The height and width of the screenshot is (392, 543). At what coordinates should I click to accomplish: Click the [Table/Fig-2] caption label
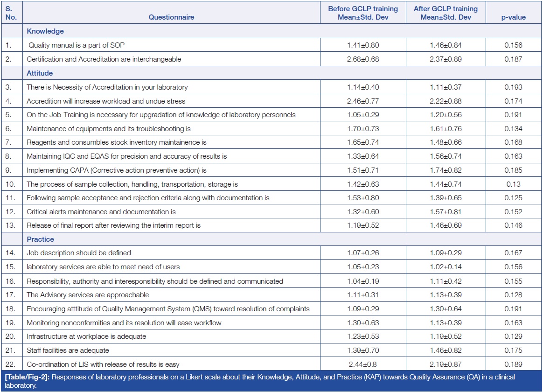point(24,377)
